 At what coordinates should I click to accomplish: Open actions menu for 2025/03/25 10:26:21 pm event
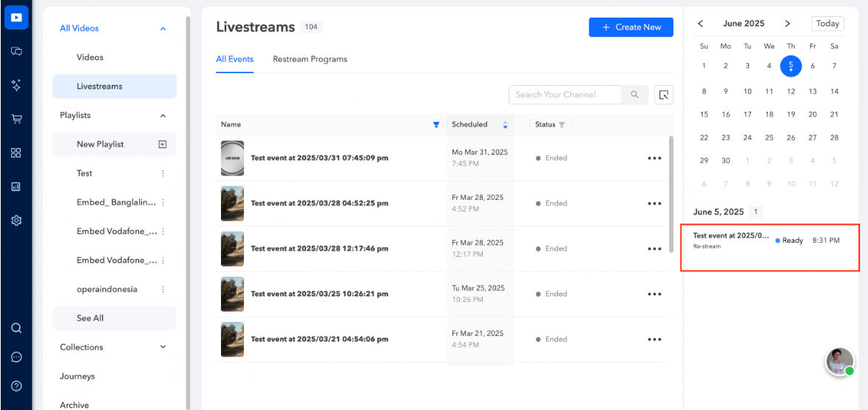coord(654,295)
